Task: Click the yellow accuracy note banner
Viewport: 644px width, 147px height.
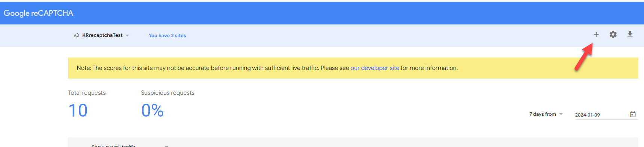Action: [x=353, y=68]
